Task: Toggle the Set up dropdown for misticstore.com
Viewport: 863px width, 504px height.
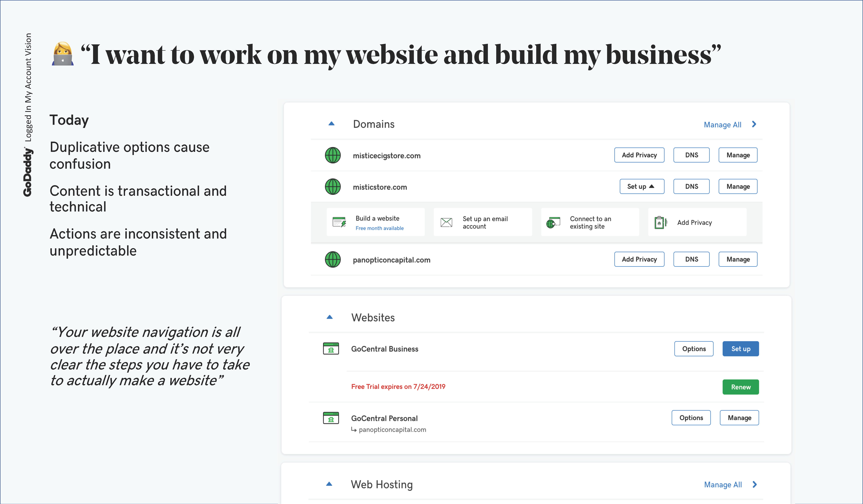Action: pos(641,186)
